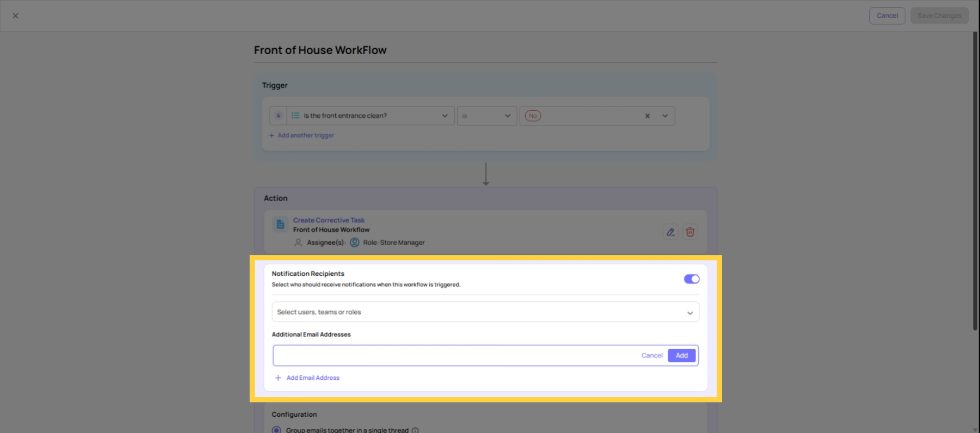This screenshot has width=980, height=433.
Task: Open the 'is' condition operator dropdown
Action: (487, 116)
